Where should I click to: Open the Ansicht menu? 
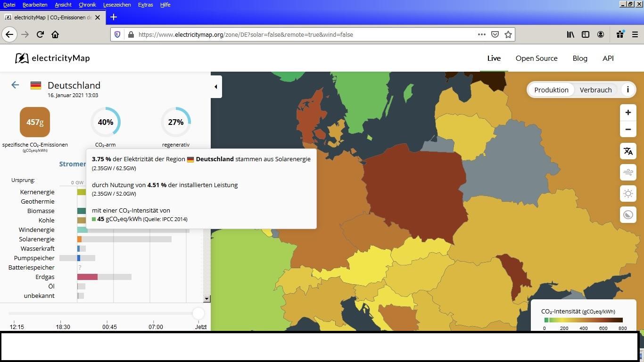(x=63, y=5)
